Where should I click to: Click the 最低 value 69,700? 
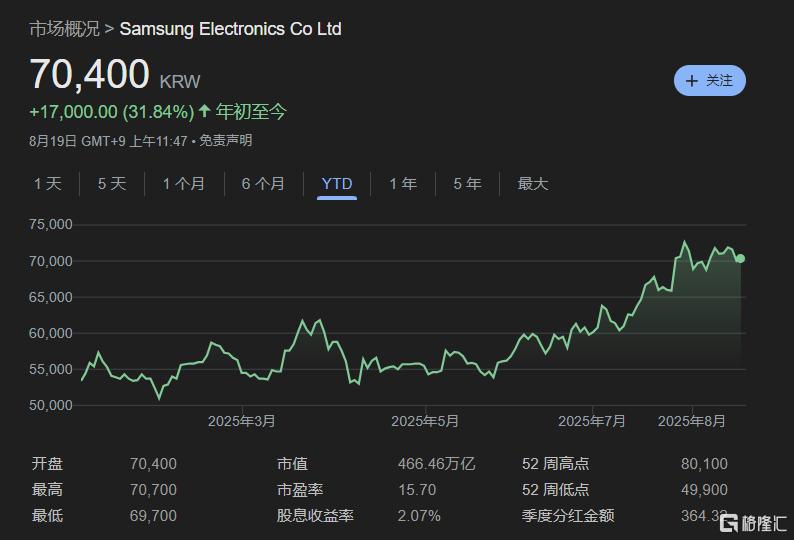click(x=153, y=516)
